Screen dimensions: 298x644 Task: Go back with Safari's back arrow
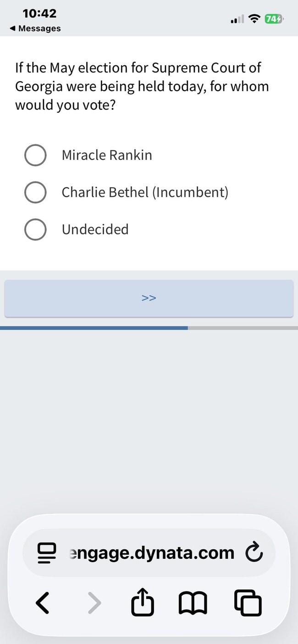42,602
